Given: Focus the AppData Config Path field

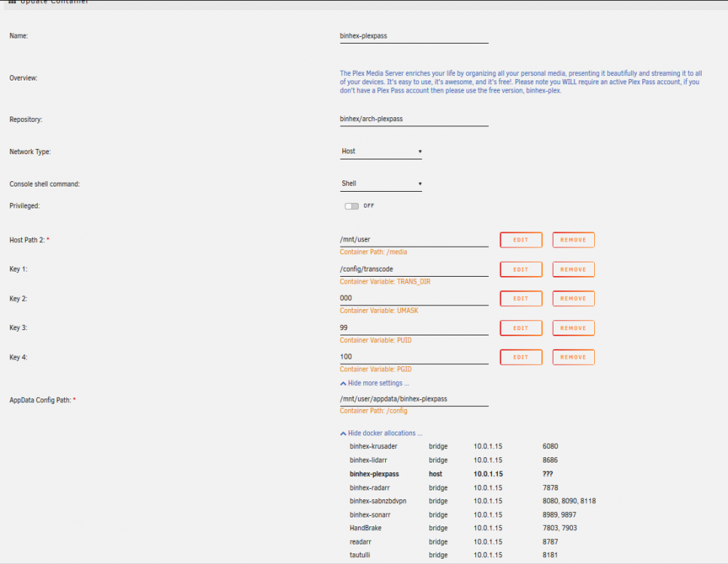Looking at the screenshot, I should [414, 399].
